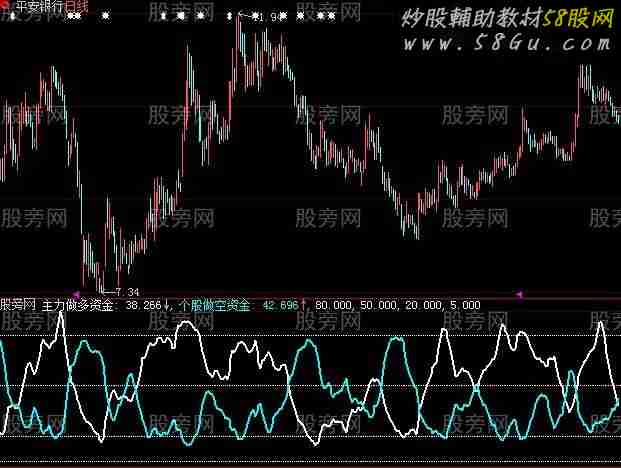Click the 42.696 indicator value

coord(280,305)
